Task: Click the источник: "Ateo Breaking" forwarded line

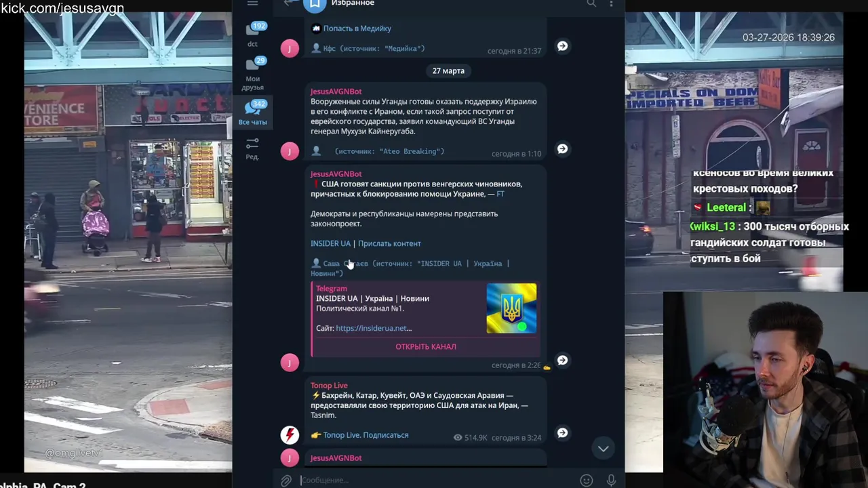Action: click(378, 151)
